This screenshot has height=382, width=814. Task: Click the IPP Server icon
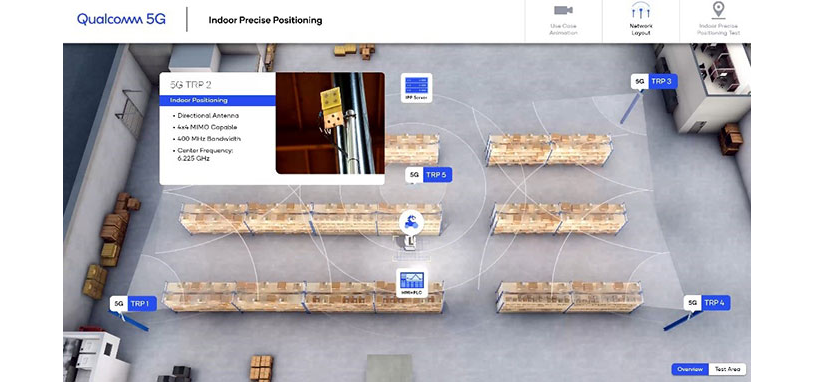(x=416, y=88)
